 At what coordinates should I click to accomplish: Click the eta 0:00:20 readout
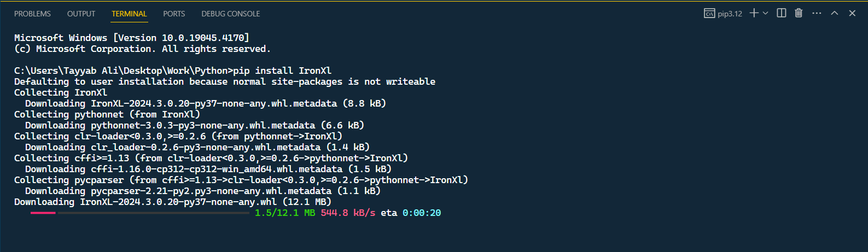tap(411, 213)
